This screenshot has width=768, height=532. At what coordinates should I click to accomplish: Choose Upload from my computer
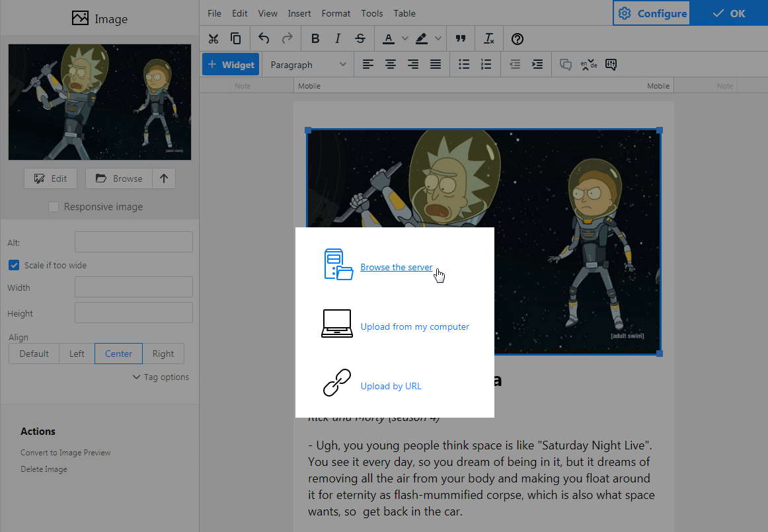(x=414, y=326)
